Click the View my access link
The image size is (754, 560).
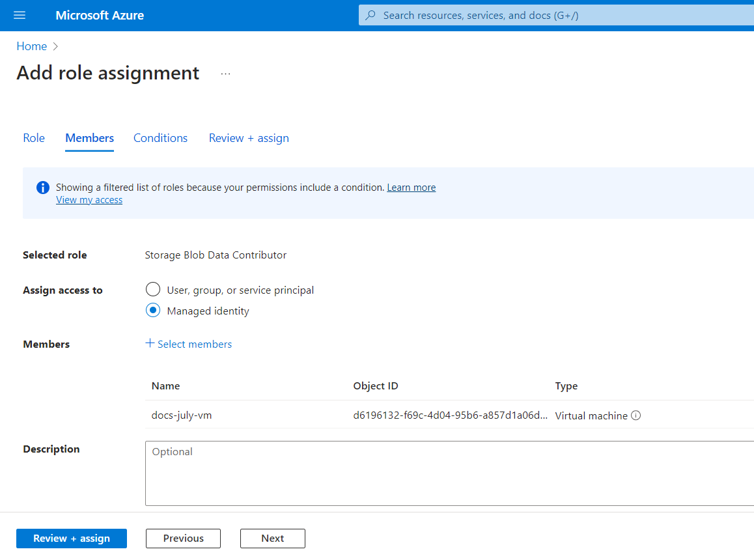[89, 200]
